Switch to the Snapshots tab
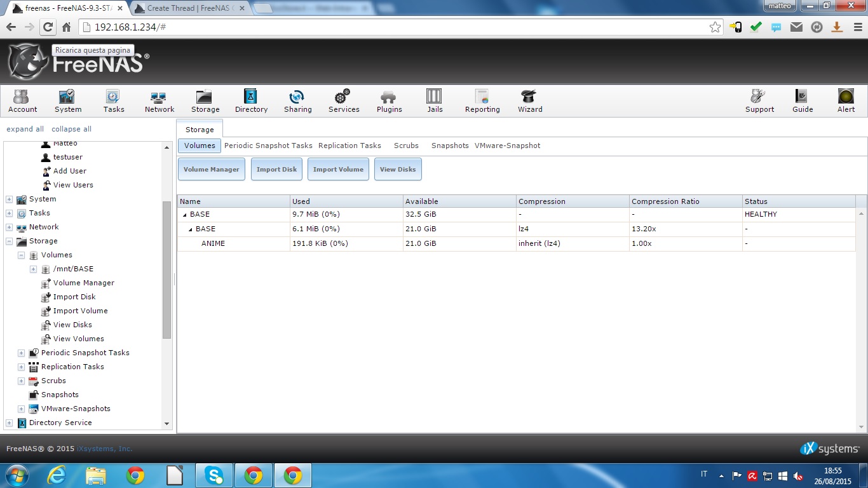The image size is (868, 488). (x=450, y=146)
